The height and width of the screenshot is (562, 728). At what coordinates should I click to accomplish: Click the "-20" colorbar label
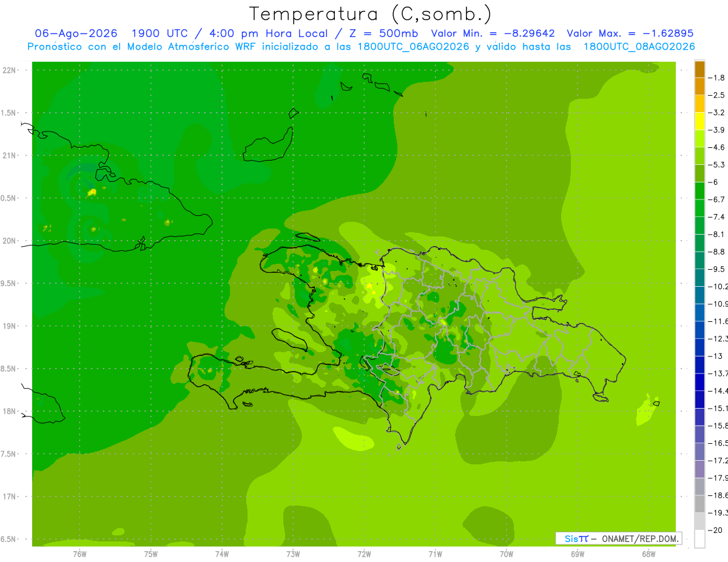[x=716, y=530]
